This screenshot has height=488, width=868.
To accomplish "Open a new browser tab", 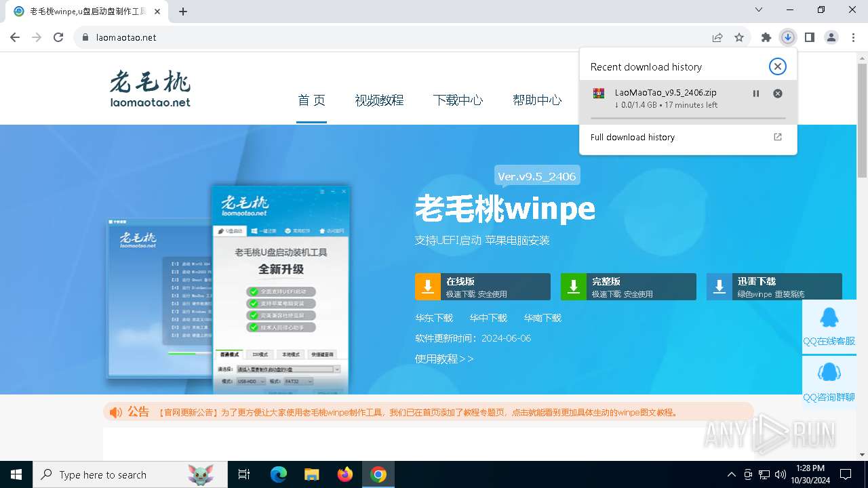I will pos(183,11).
